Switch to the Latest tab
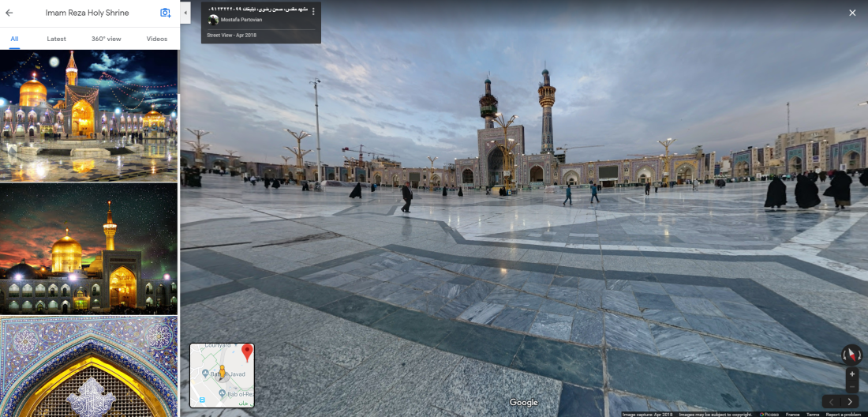 tap(57, 39)
